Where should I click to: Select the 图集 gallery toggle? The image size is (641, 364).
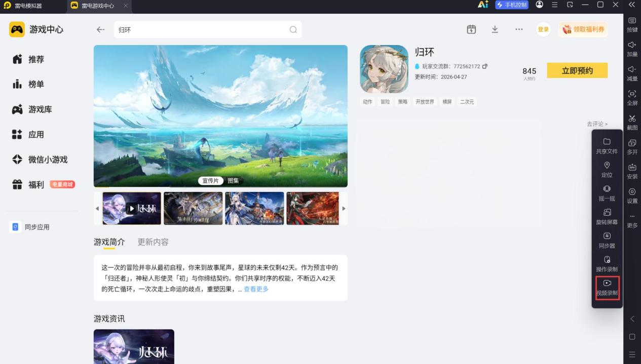233,180
